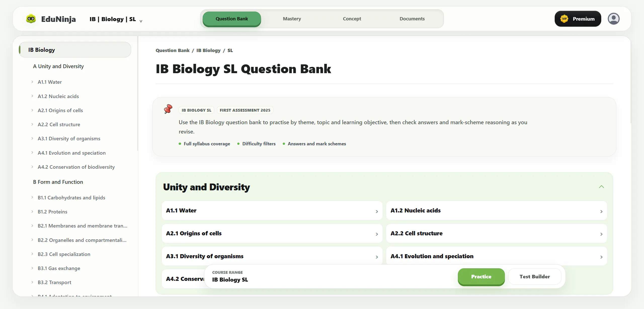Click the IB BIOLOGY SL tag
Viewport: 644px width, 309px height.
coord(196,110)
